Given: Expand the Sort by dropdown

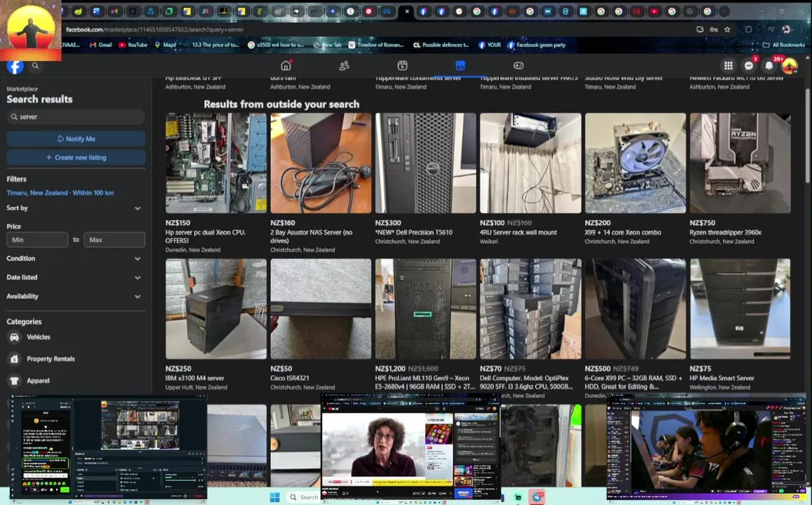Looking at the screenshot, I should tap(74, 208).
